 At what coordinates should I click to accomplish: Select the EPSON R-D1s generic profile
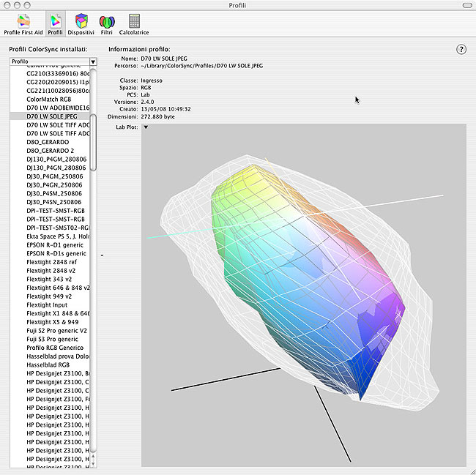click(50, 253)
